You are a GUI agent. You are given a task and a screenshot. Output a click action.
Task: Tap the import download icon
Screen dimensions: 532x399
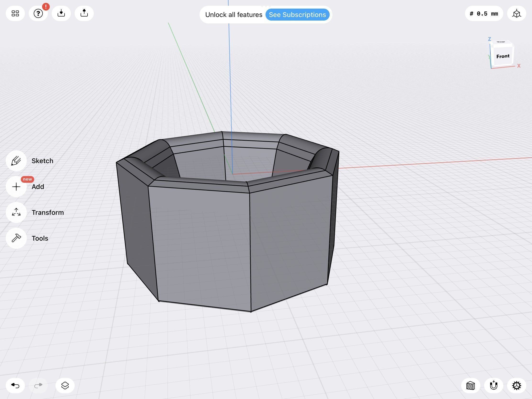(61, 13)
